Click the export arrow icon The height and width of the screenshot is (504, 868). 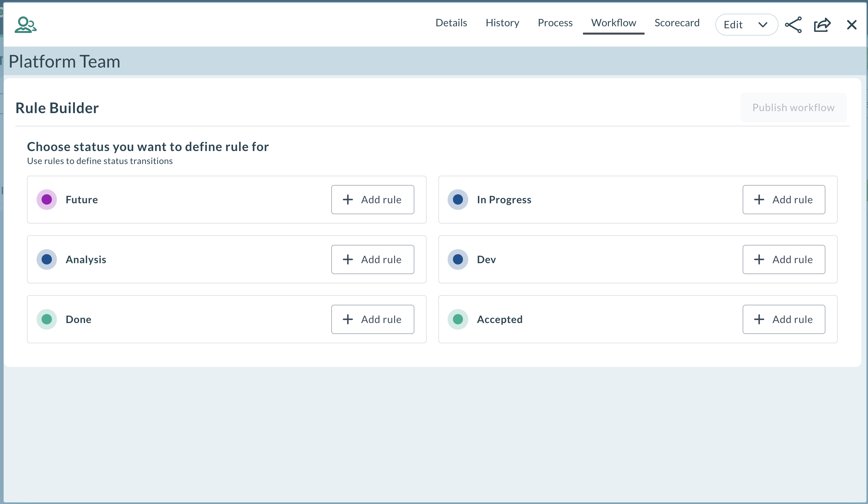[822, 25]
